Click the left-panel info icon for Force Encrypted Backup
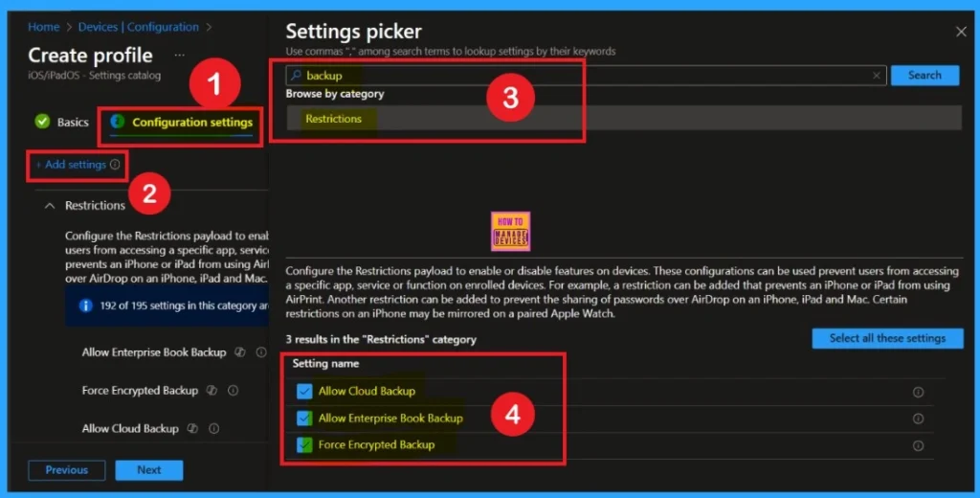Screen dimensions: 980x498 pos(234,391)
